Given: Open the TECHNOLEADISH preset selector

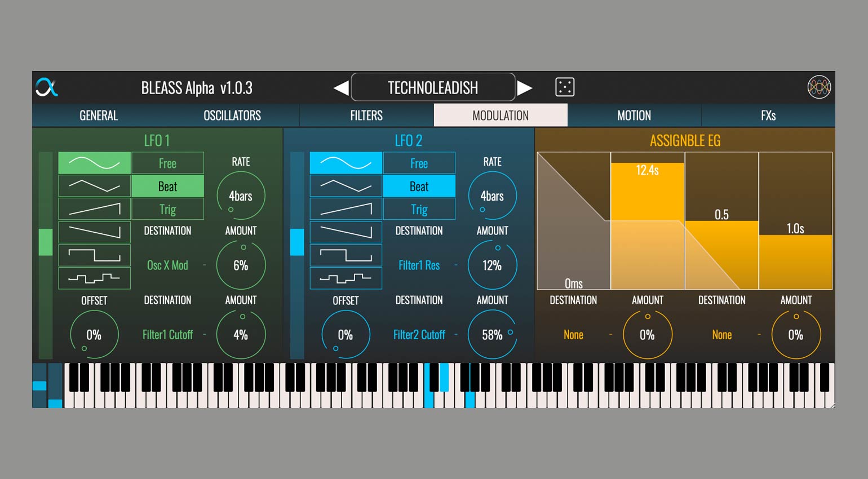Looking at the screenshot, I should pos(433,87).
